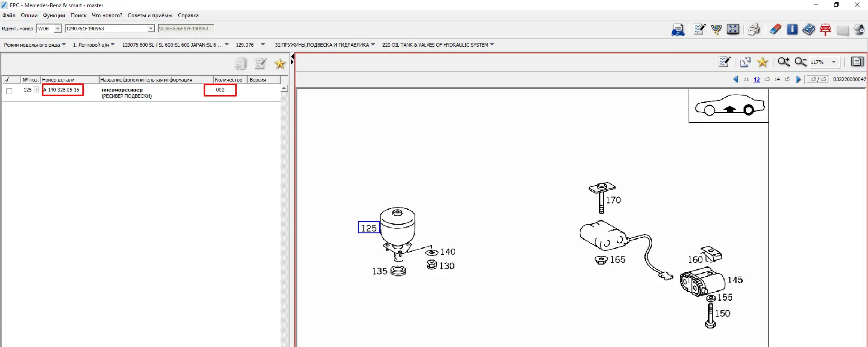Open the '1. Легковой а/м' dropdown

pos(94,45)
